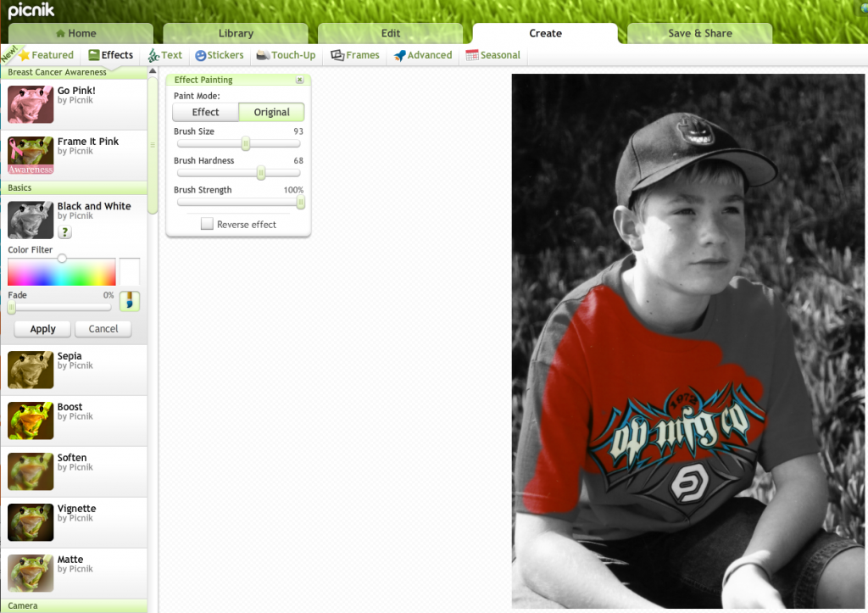Click the Effect Painting panel title
Image resolution: width=868 pixels, height=613 pixels.
(203, 80)
